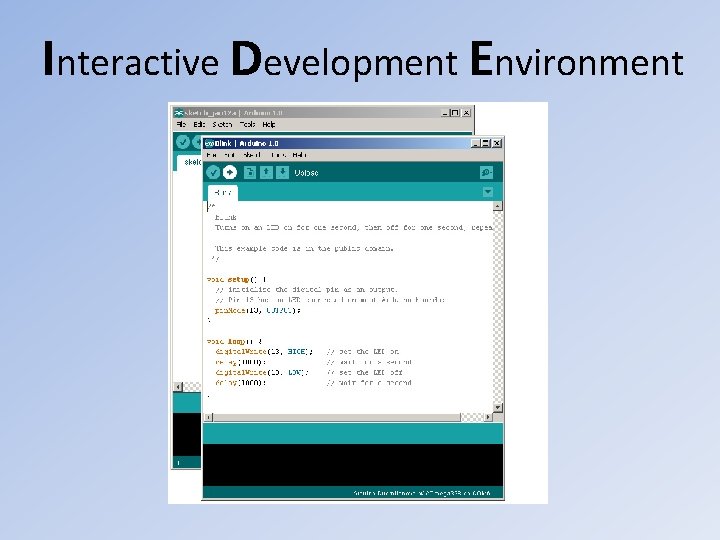Click the 'pinMode(13, OUTPUT);' line

pos(258,310)
